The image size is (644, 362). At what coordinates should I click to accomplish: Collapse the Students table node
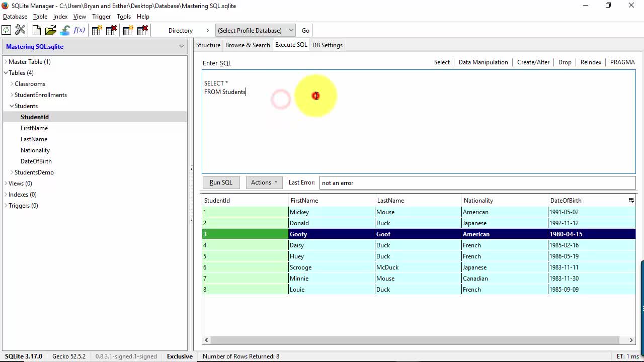tap(12, 106)
